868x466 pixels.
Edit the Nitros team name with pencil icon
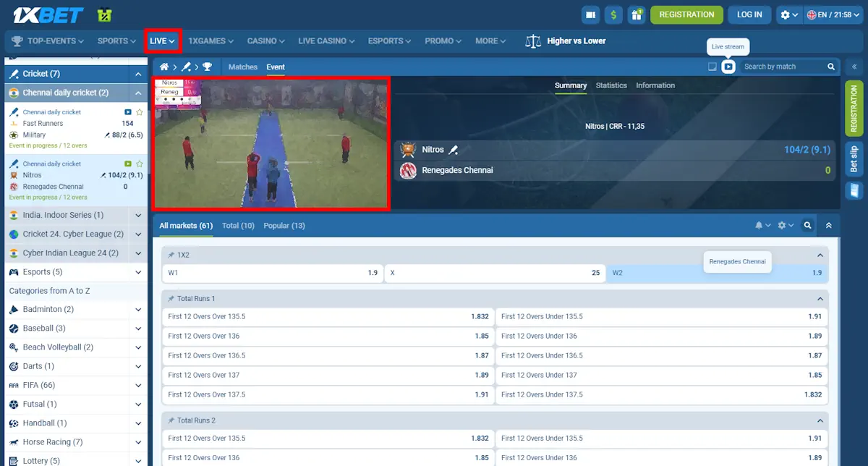click(x=454, y=150)
